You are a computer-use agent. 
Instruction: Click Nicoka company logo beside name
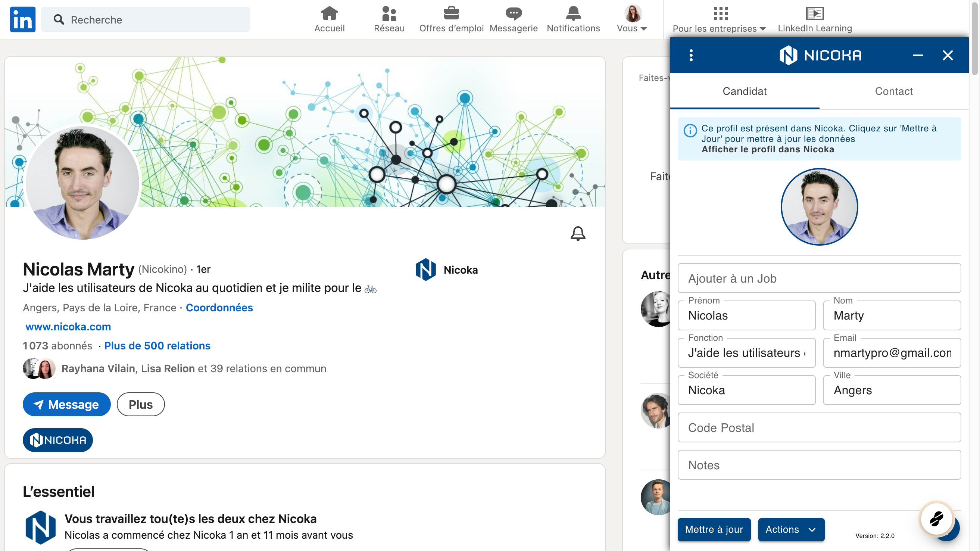click(425, 270)
